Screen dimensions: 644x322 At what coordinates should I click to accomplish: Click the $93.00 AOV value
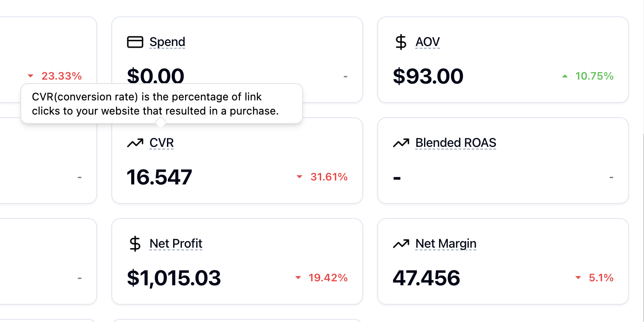pyautogui.click(x=428, y=76)
